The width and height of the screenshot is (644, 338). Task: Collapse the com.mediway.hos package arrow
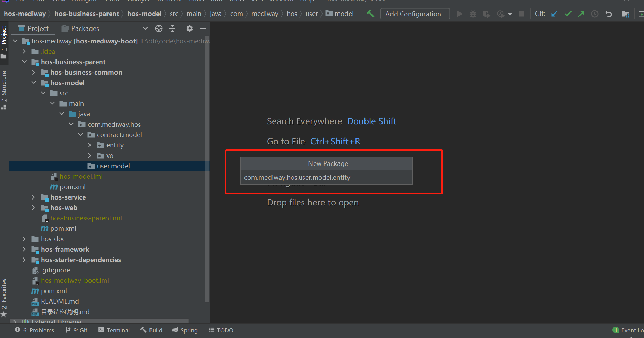(x=71, y=124)
